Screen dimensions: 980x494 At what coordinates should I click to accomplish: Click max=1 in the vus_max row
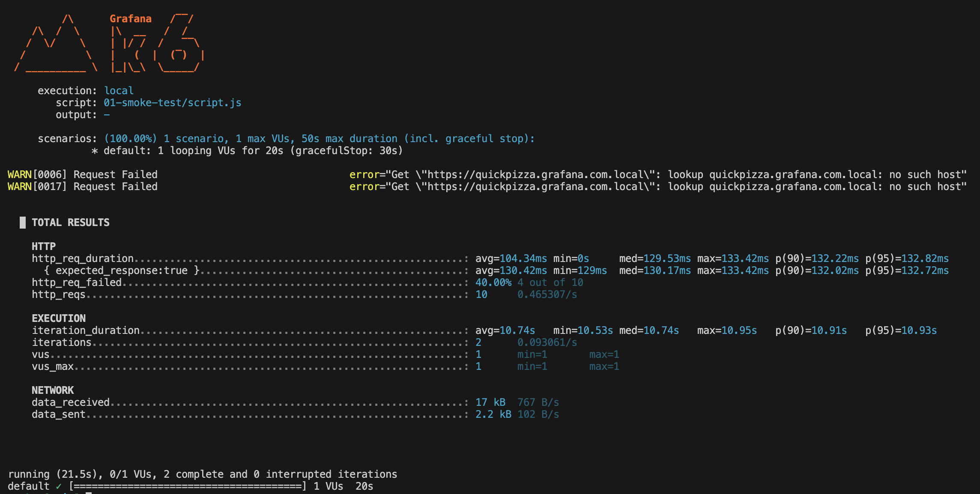point(604,366)
